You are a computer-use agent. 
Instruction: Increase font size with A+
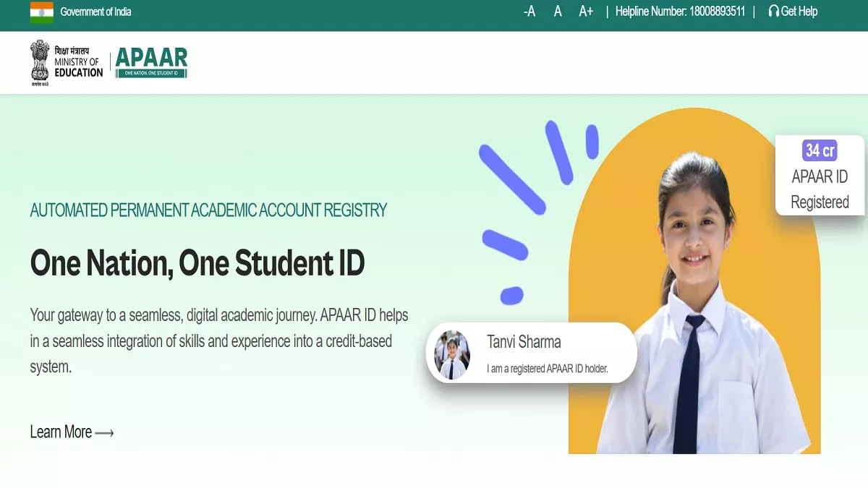586,12
